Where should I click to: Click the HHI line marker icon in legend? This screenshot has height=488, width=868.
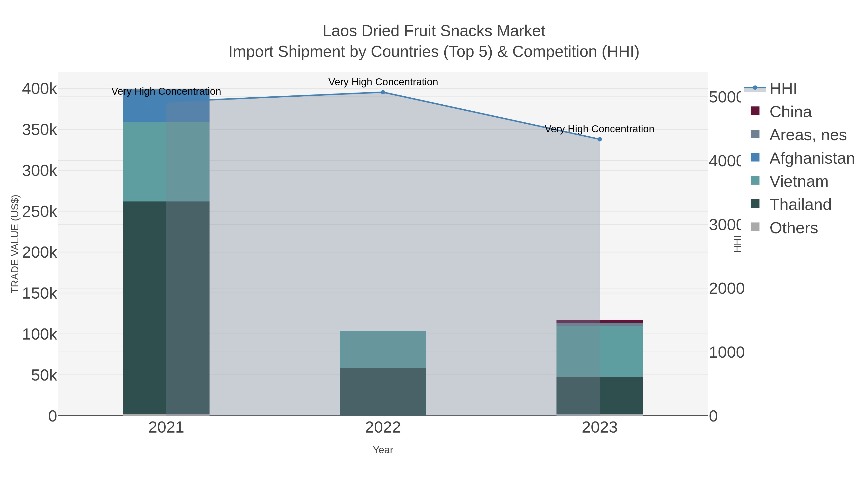click(755, 88)
